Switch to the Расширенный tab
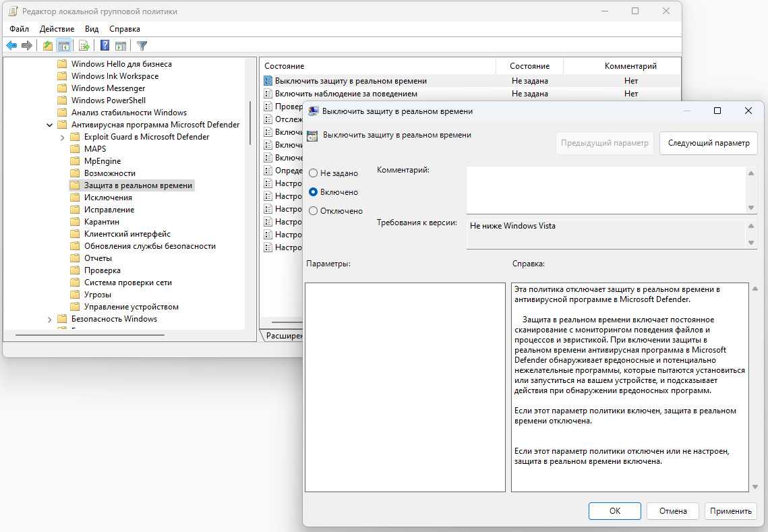Viewport: 768px width, 532px height. click(284, 336)
